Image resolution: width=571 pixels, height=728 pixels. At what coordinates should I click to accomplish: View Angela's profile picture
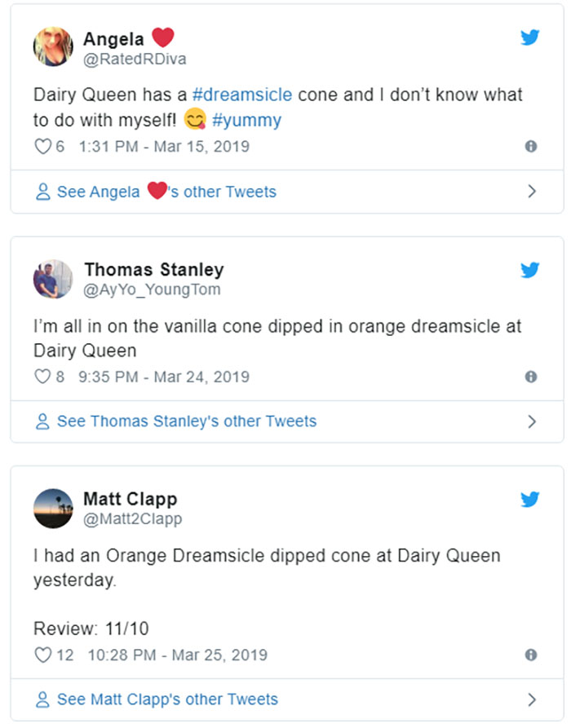(x=53, y=46)
